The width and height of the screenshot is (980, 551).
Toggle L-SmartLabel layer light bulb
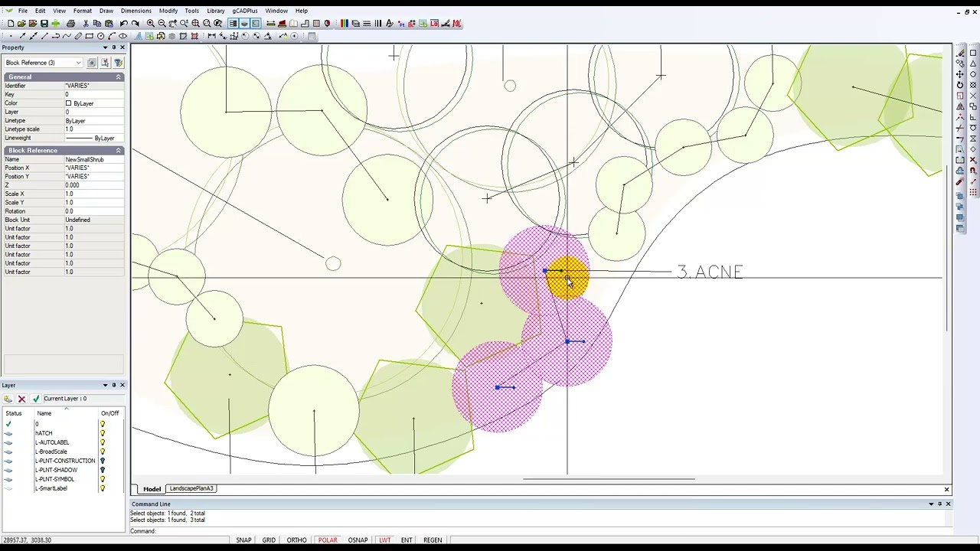point(102,488)
